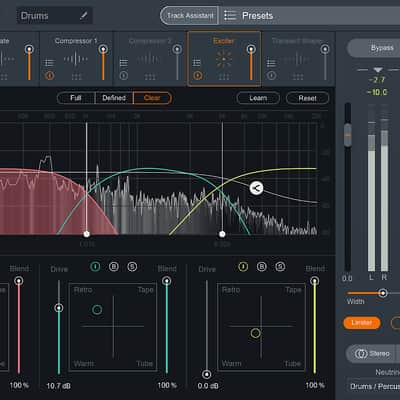The width and height of the screenshot is (400, 400).
Task: Switch to the Transient Shaper module
Action: click(x=298, y=59)
